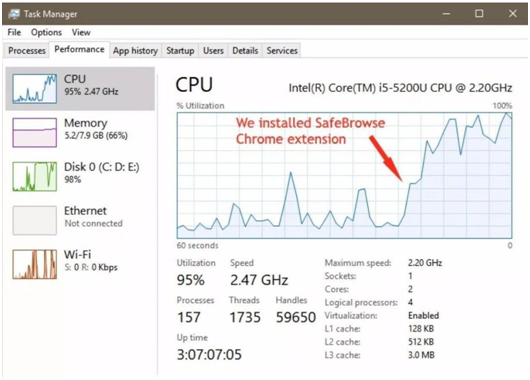Select the Performance tab
Screen dimensions: 530x380
point(79,49)
